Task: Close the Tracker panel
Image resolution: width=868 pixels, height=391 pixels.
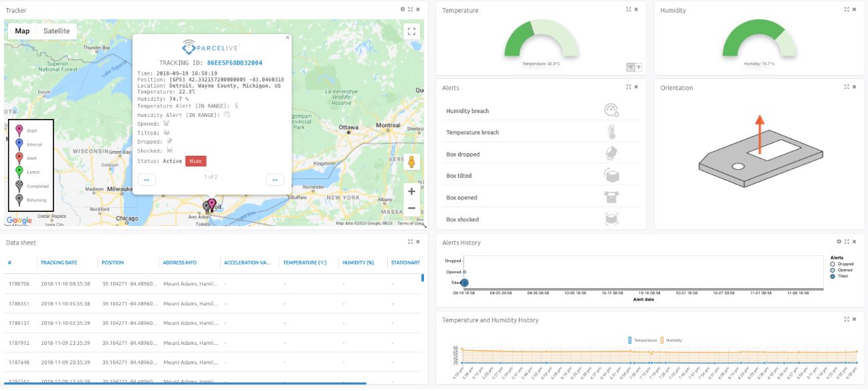Action: point(418,9)
